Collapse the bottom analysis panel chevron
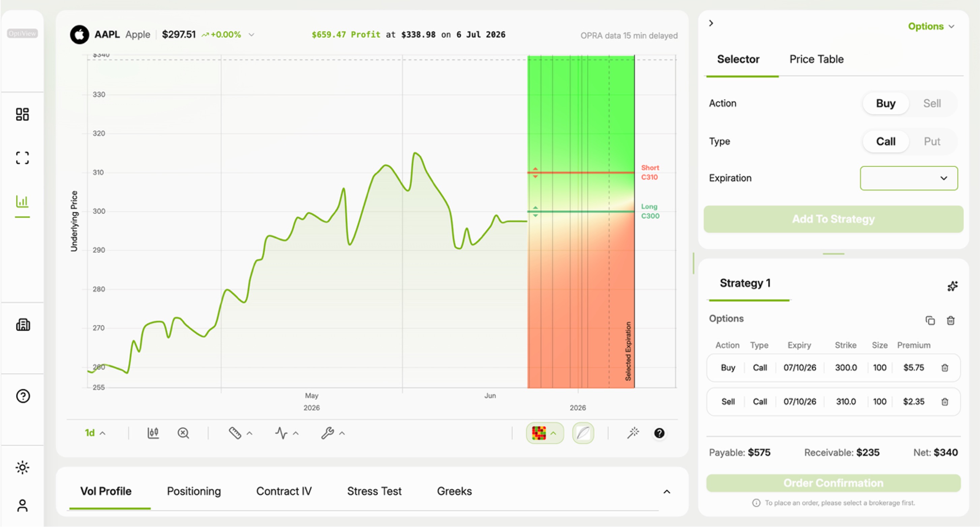 point(667,492)
